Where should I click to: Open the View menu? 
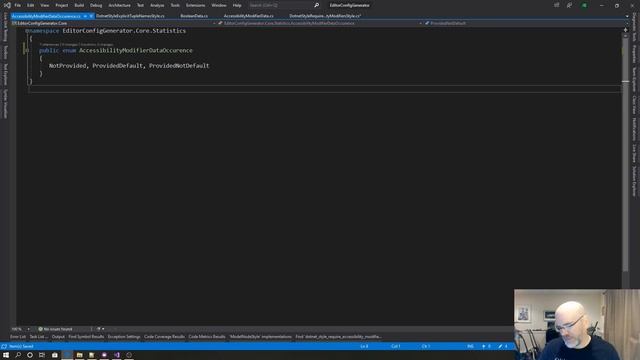coord(44,5)
